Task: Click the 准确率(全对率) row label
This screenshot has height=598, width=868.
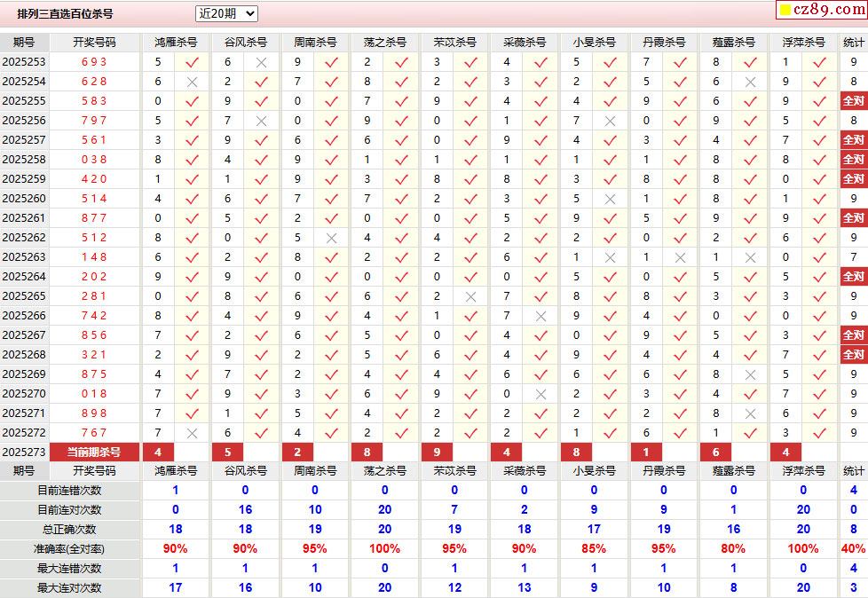Action: 69,549
